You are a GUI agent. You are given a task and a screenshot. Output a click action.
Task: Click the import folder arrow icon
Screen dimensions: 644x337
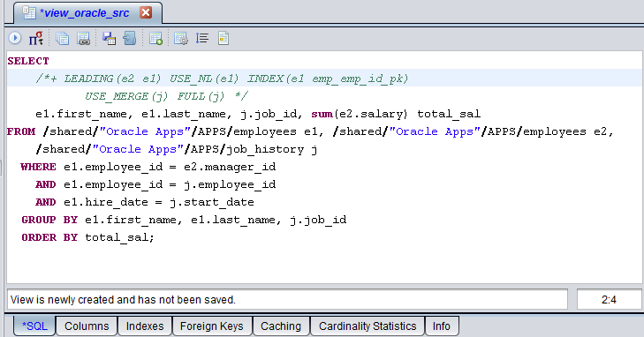point(130,39)
